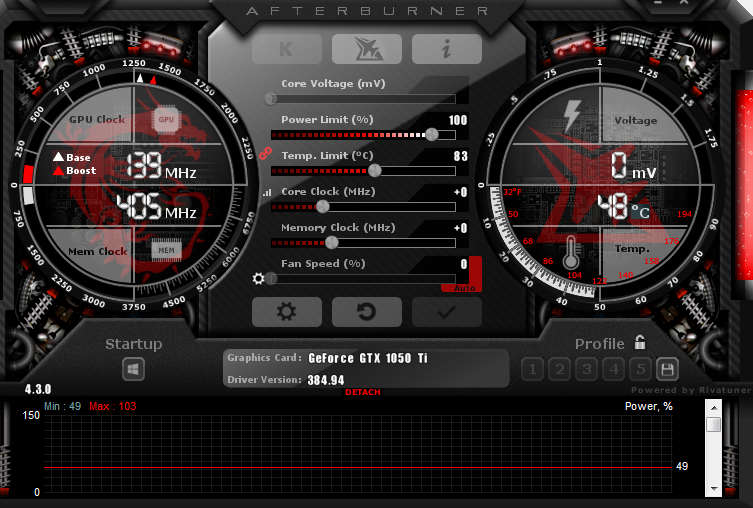The width and height of the screenshot is (753, 508).
Task: Open settings with the gear button
Action: (287, 312)
